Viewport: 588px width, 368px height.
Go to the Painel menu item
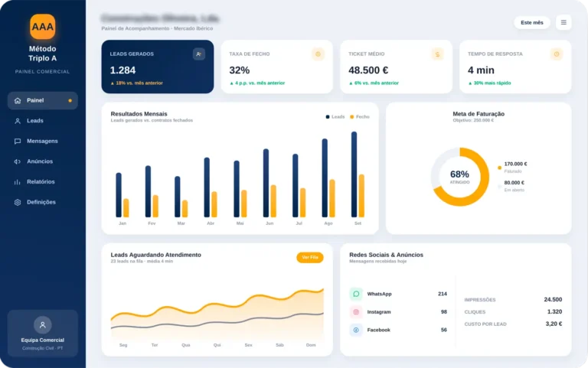(42, 100)
